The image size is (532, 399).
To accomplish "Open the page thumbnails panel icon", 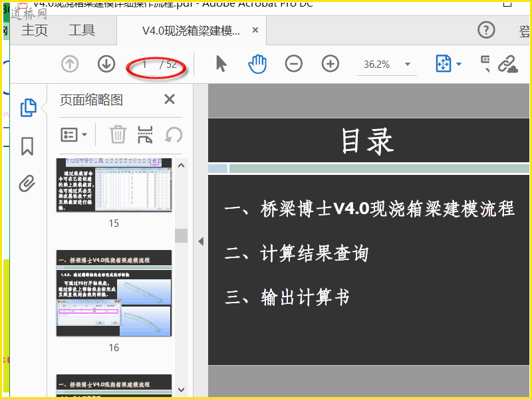I will [x=28, y=108].
